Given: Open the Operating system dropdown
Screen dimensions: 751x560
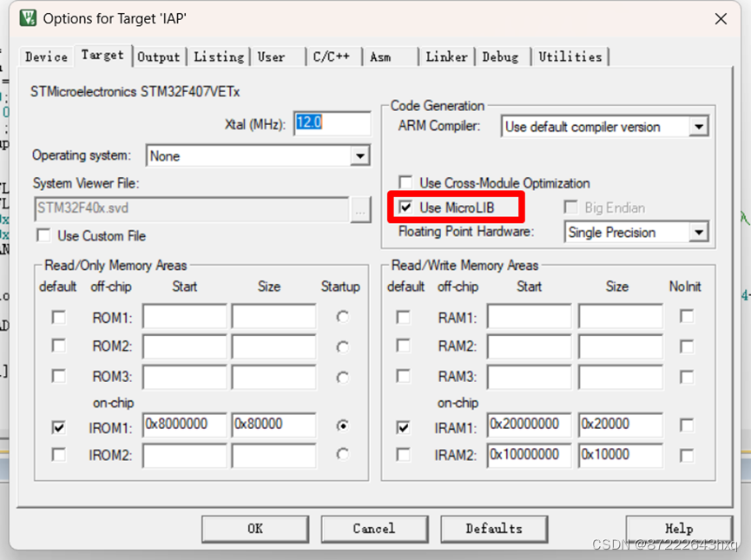Looking at the screenshot, I should [359, 156].
